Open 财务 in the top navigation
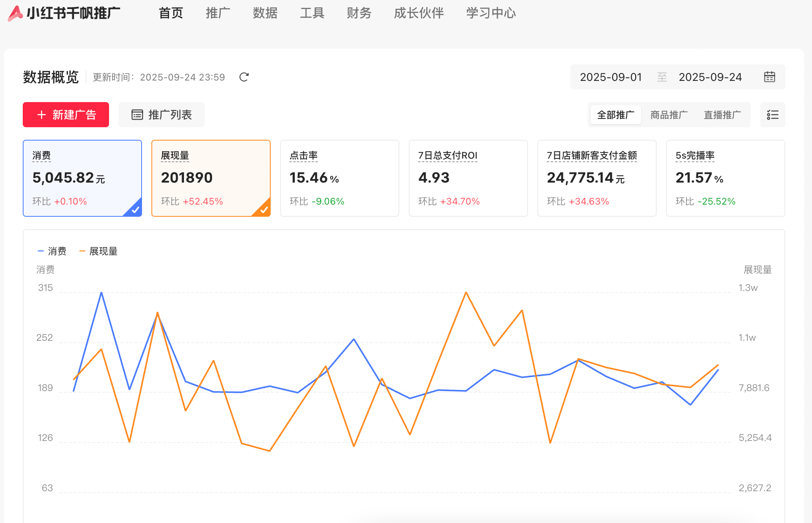Screen dimensions: 812x523 pos(359,13)
